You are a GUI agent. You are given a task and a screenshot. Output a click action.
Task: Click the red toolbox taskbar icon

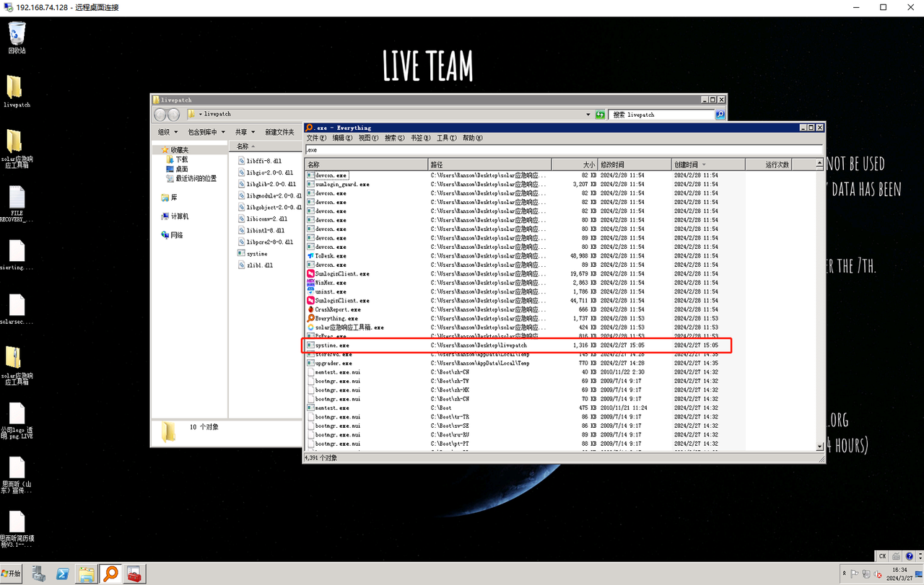[x=134, y=573]
